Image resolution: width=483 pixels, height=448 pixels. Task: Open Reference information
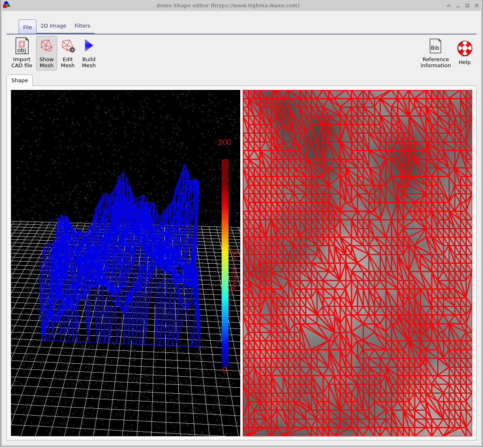[x=435, y=53]
